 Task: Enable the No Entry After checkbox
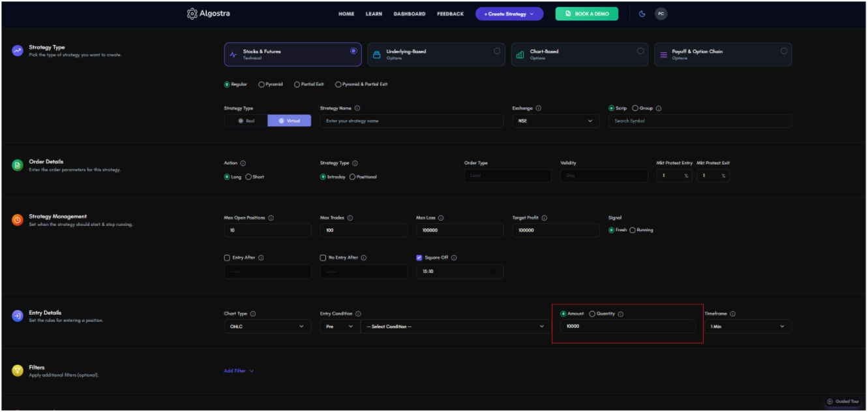pos(323,258)
